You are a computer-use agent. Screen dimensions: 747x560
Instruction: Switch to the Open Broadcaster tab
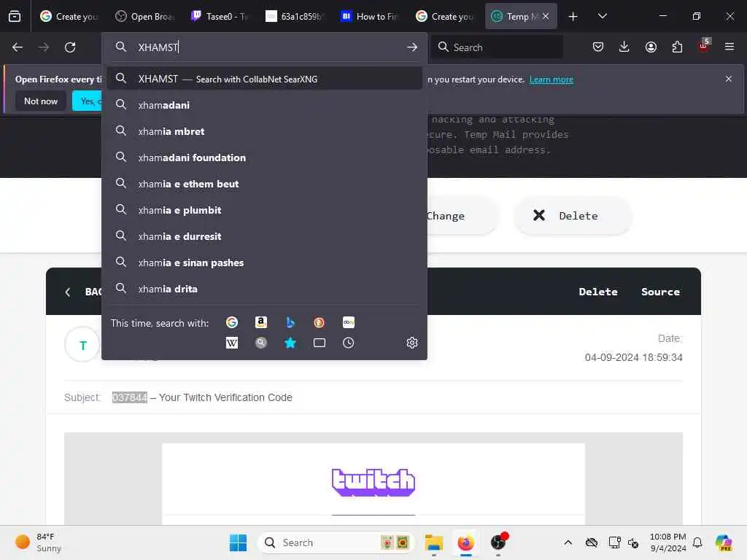[x=145, y=16]
